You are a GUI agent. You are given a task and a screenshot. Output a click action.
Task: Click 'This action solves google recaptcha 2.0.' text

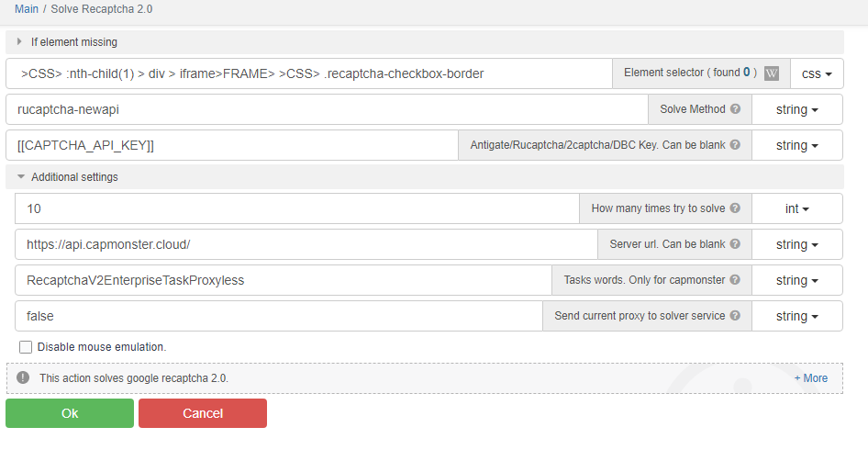point(134,377)
